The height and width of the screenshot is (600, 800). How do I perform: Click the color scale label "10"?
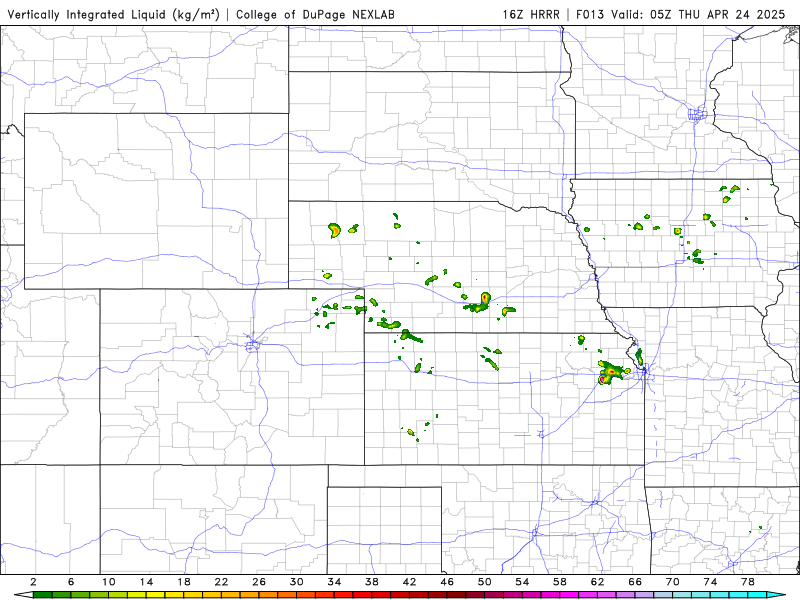[109, 582]
